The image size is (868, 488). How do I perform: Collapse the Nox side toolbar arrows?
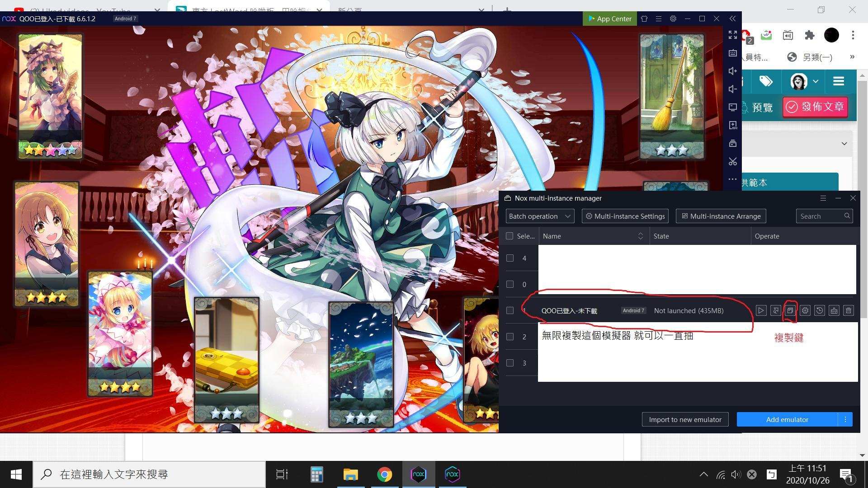[x=732, y=19]
